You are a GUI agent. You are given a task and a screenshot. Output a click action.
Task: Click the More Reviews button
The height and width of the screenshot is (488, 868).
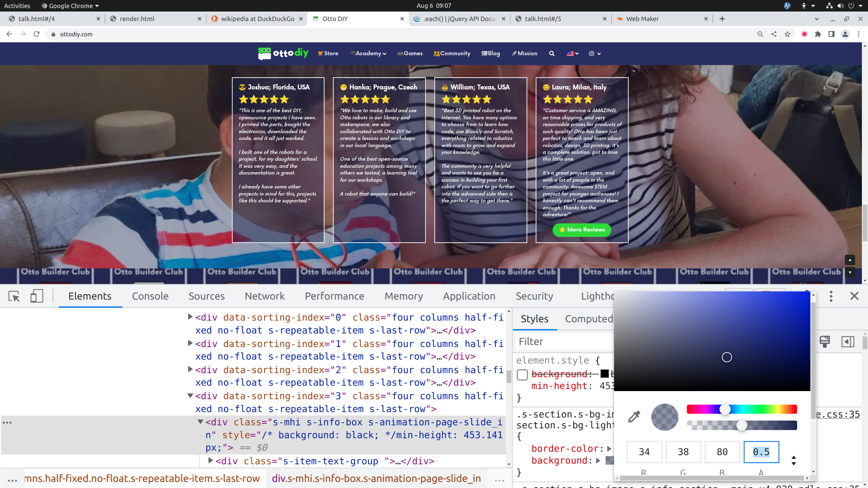[581, 230]
